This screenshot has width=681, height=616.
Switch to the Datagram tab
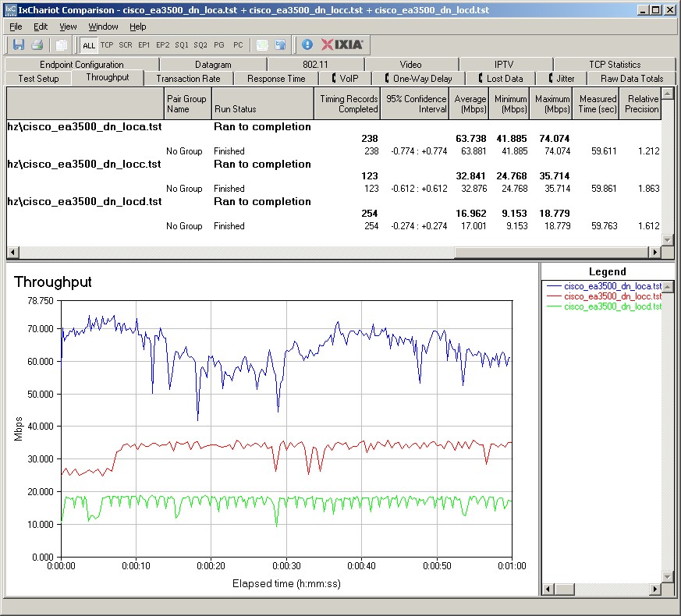[x=213, y=64]
